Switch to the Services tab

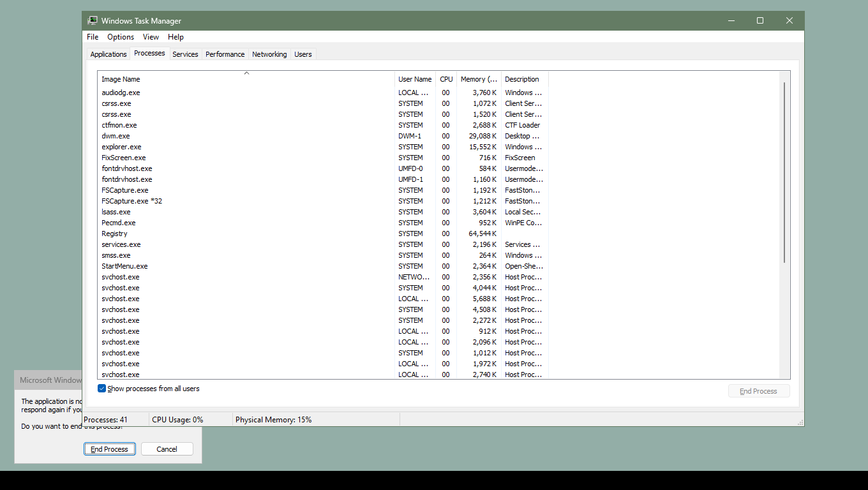point(185,54)
